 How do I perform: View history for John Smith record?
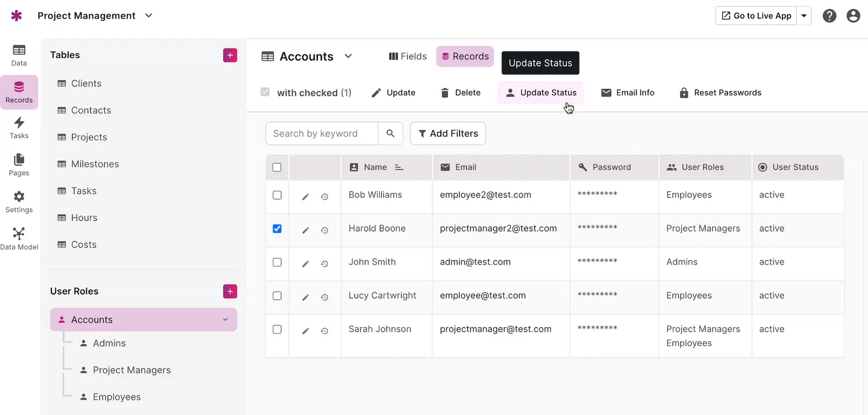[x=325, y=264]
